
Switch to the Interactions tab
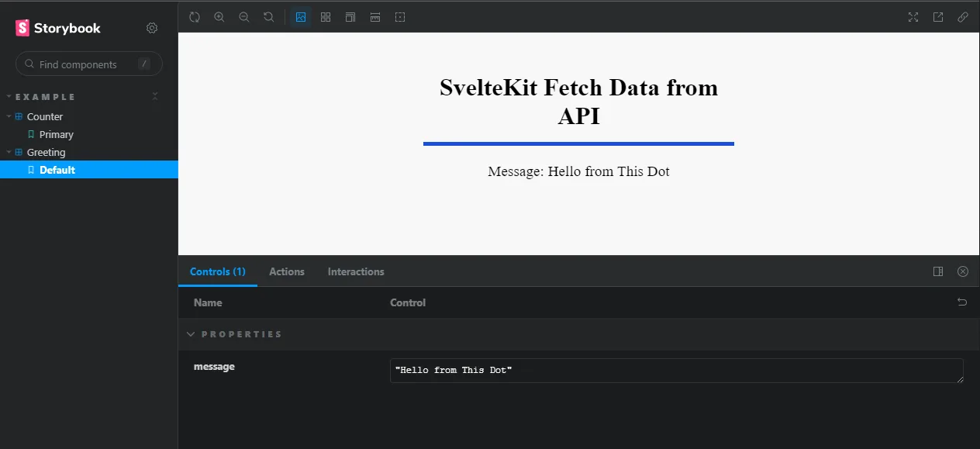(x=356, y=271)
